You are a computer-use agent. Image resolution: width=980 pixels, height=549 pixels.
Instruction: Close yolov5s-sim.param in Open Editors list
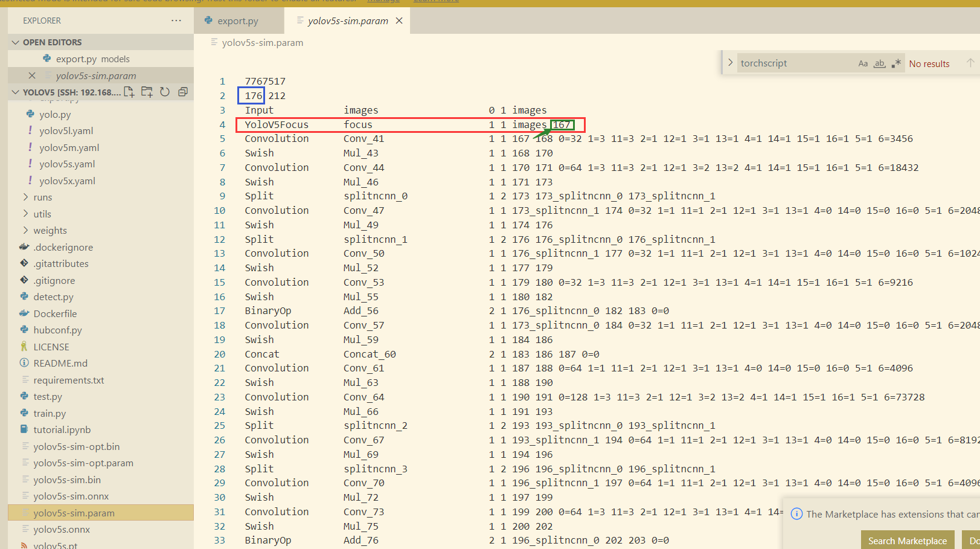pyautogui.click(x=32, y=75)
